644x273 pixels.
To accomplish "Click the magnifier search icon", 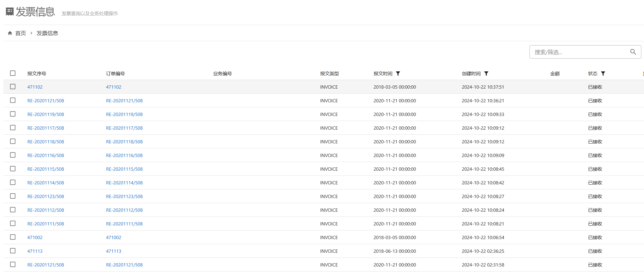I will (x=633, y=52).
